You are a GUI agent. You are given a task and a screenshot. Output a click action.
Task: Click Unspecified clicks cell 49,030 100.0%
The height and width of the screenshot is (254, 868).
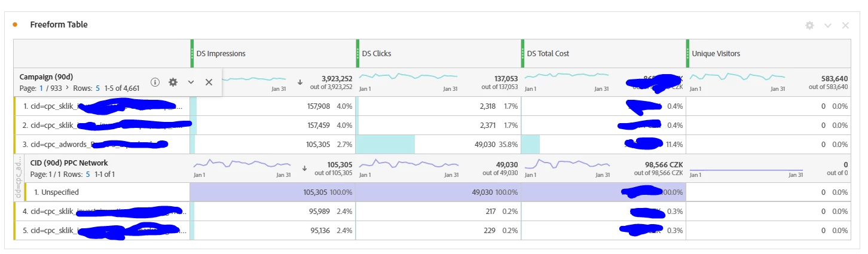[x=438, y=192]
